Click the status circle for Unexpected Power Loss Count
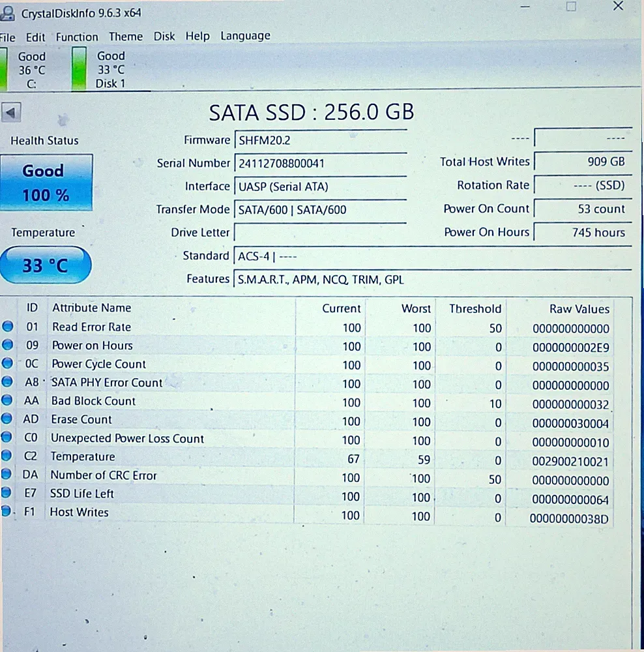This screenshot has width=644, height=652. tap(7, 437)
